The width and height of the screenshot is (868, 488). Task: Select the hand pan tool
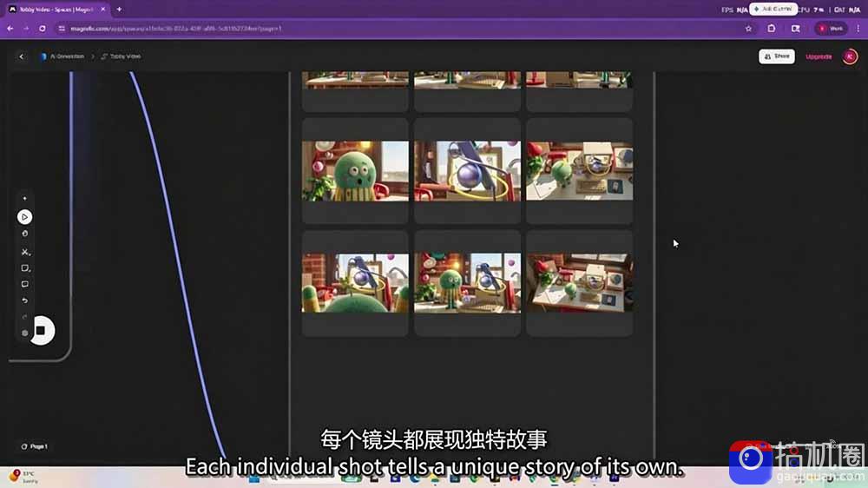point(24,234)
